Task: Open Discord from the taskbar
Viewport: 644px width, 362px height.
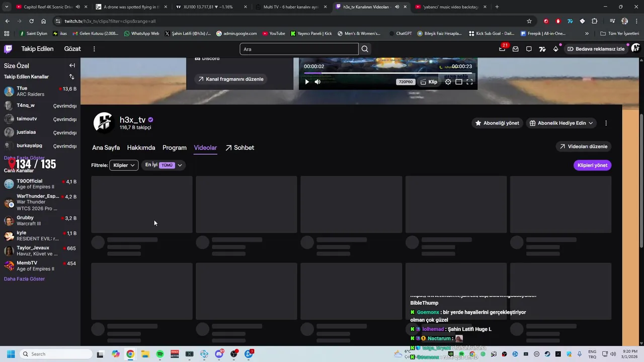Action: [219, 354]
